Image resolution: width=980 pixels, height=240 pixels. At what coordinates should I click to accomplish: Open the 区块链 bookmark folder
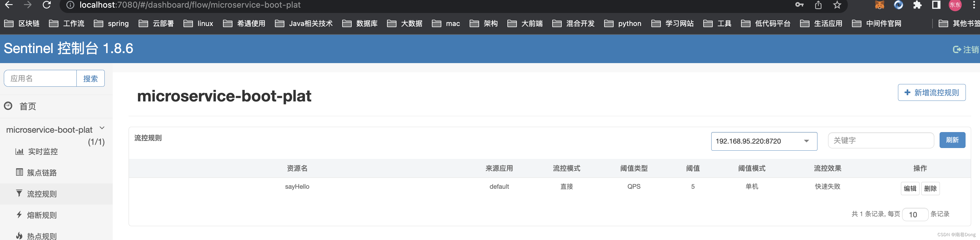tap(22, 24)
